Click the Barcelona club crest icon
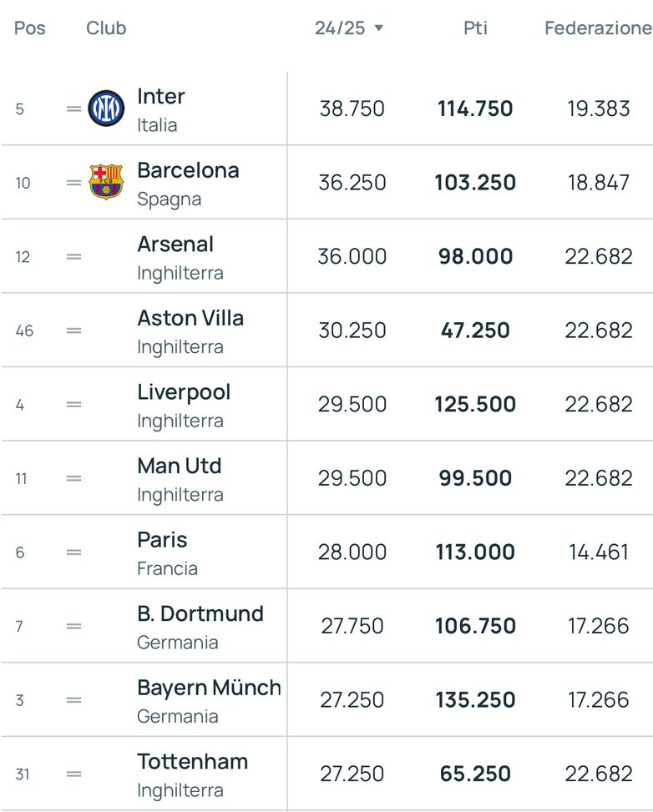Viewport: 653px width, 812px height. pos(106,182)
